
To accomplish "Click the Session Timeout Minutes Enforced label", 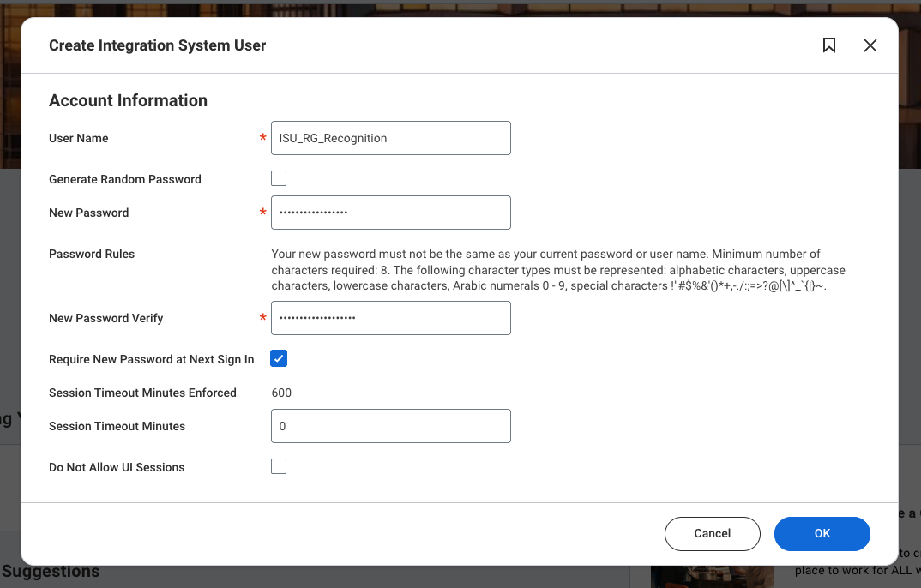I will click(x=142, y=393).
